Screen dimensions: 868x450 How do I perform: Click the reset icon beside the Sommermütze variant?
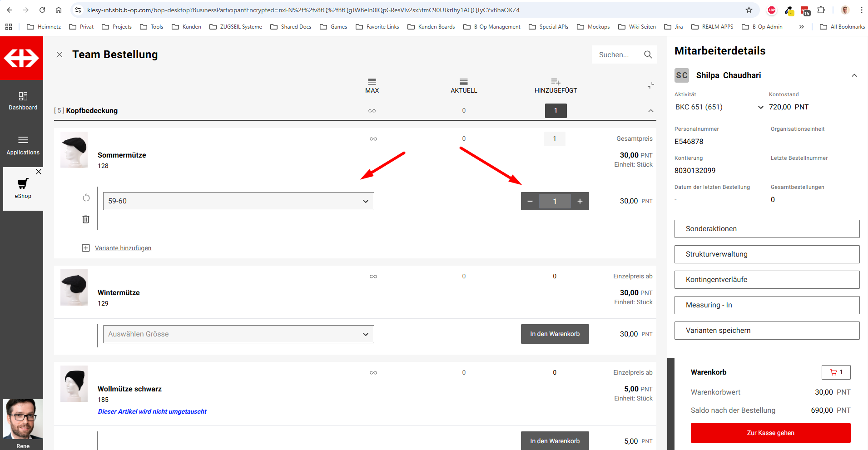86,198
